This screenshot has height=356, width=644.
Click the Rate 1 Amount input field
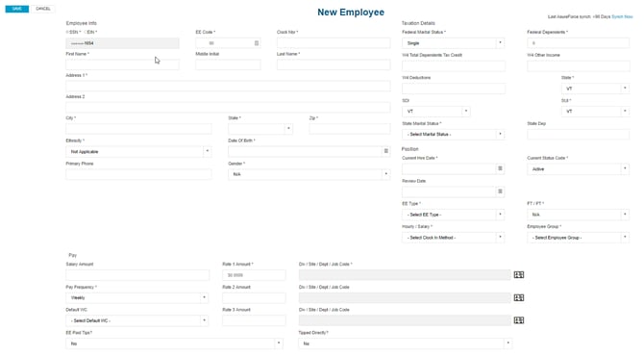[x=254, y=275]
